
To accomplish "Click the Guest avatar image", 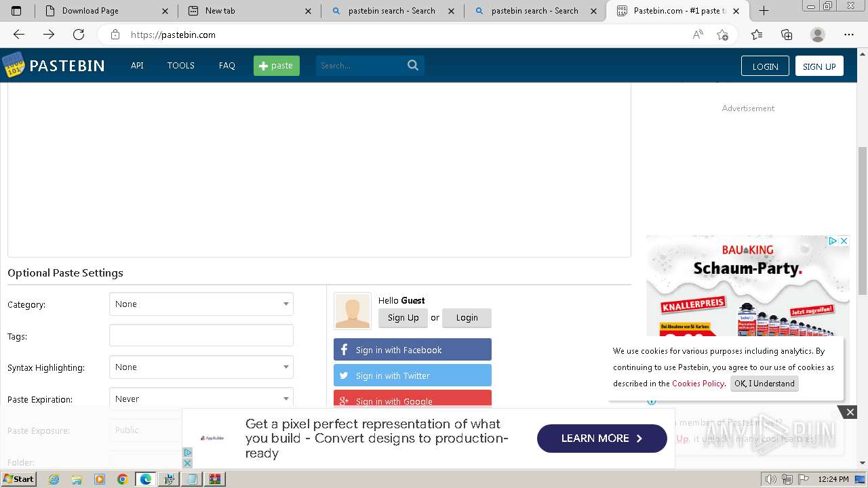I will coord(353,311).
